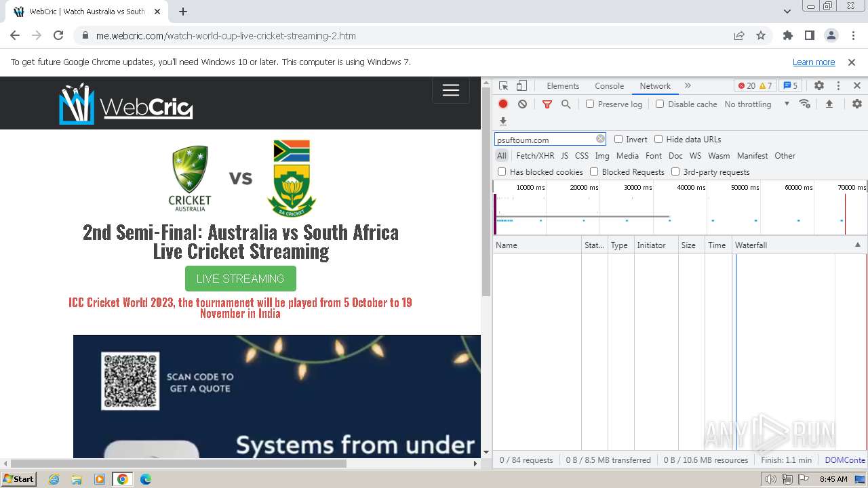Open the Learn more link
The width and height of the screenshot is (868, 488).
814,62
